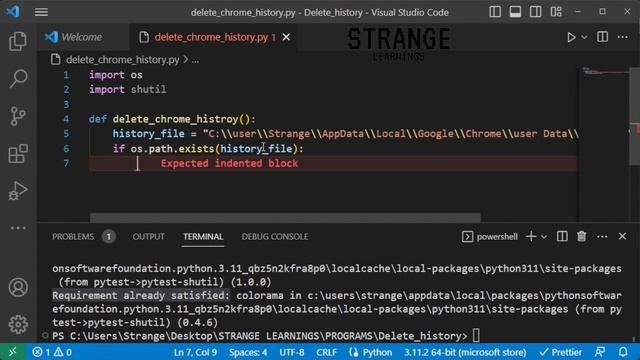The image size is (640, 360).
Task: Open the hamburger application menu
Action: 41,12
